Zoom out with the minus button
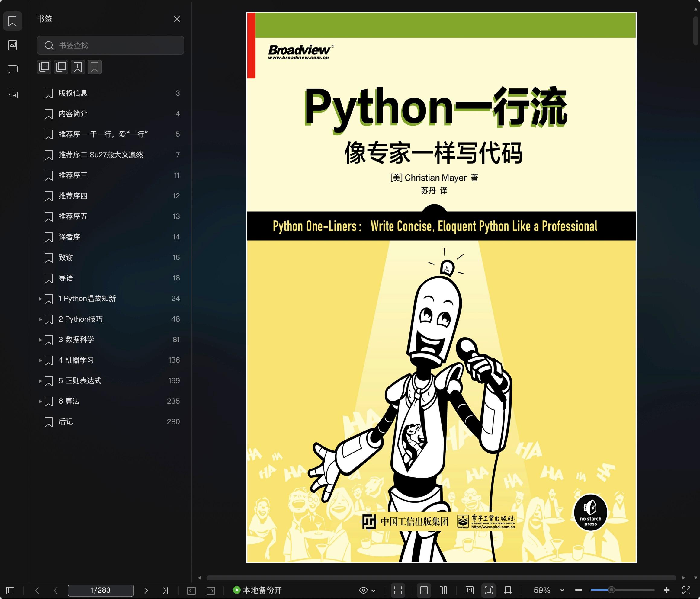This screenshot has width=700, height=599. 578,590
